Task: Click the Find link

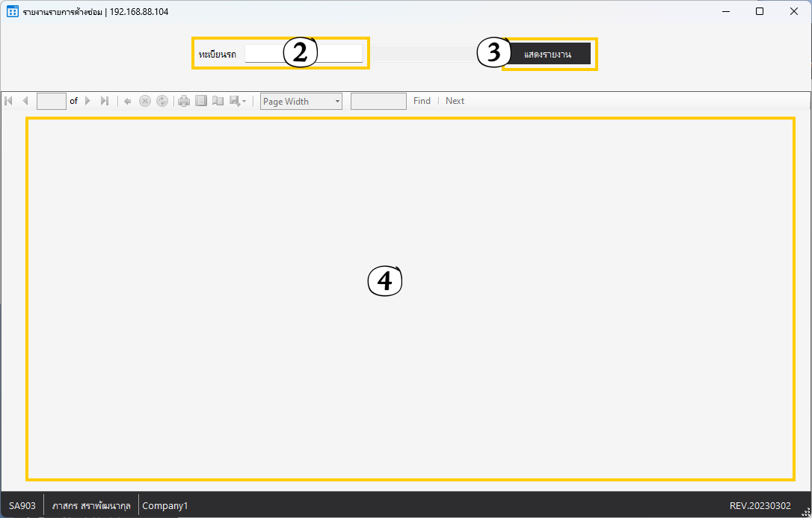Action: (x=422, y=101)
